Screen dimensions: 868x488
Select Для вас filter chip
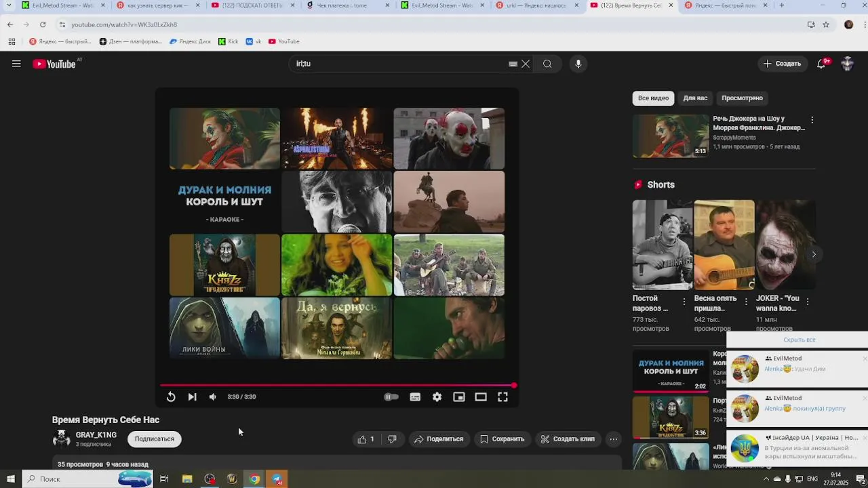click(695, 98)
